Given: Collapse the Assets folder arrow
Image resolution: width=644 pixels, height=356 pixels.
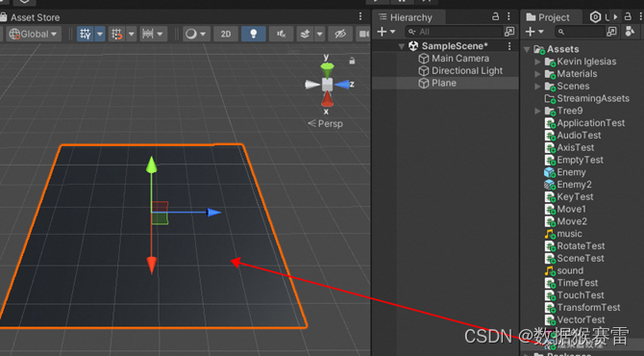Looking at the screenshot, I should [527, 49].
